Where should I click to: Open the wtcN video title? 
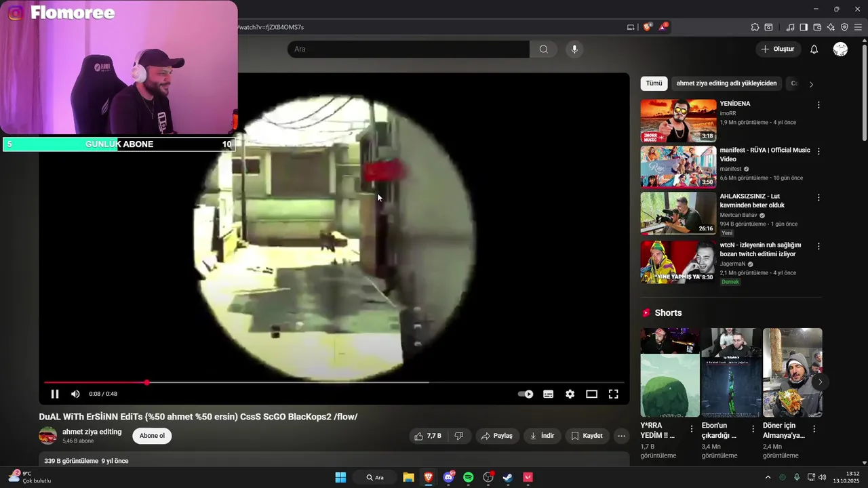coord(760,249)
